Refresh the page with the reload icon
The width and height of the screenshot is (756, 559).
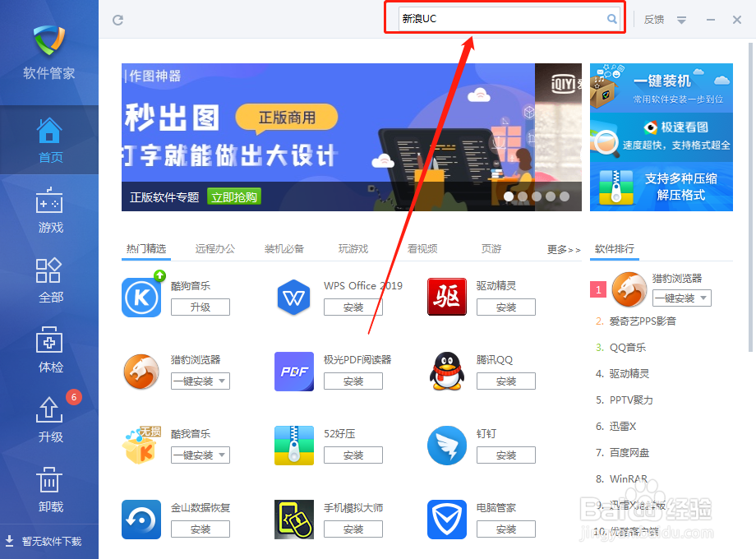click(118, 19)
